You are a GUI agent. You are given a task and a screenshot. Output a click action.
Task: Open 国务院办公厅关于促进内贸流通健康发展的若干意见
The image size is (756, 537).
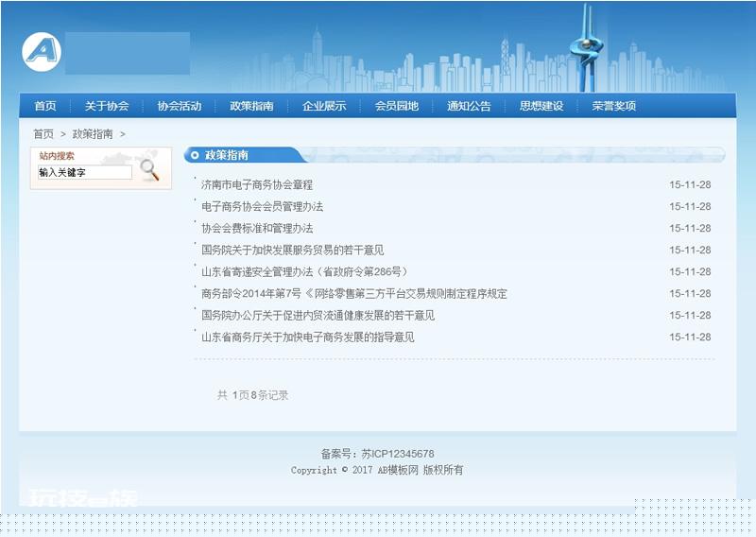point(318,315)
